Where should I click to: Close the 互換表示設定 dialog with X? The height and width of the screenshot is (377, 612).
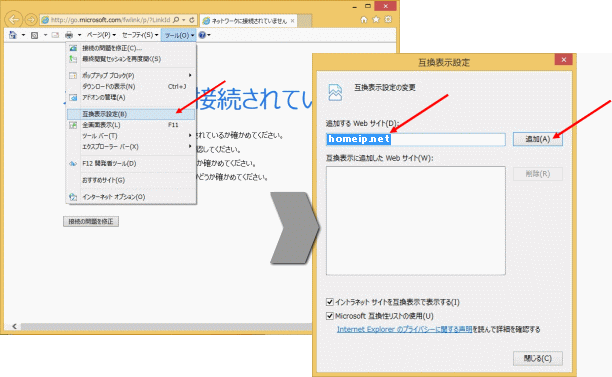pos(564,60)
